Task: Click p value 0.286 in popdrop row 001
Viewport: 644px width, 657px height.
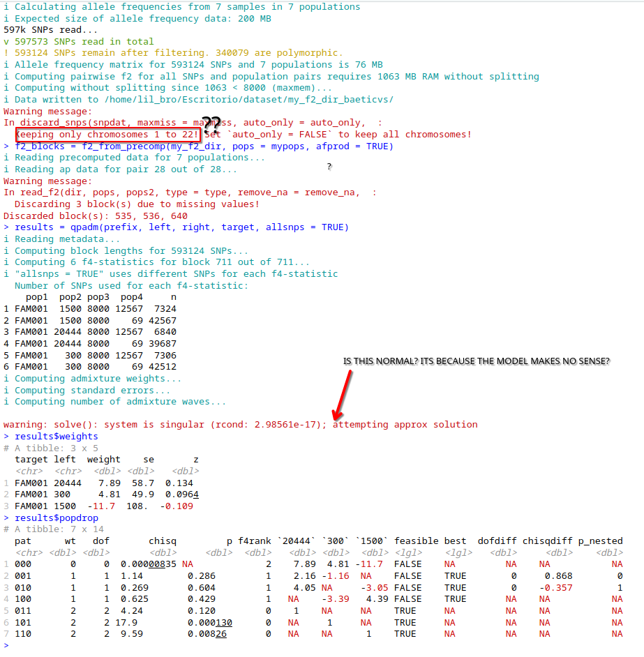Action: pos(202,575)
